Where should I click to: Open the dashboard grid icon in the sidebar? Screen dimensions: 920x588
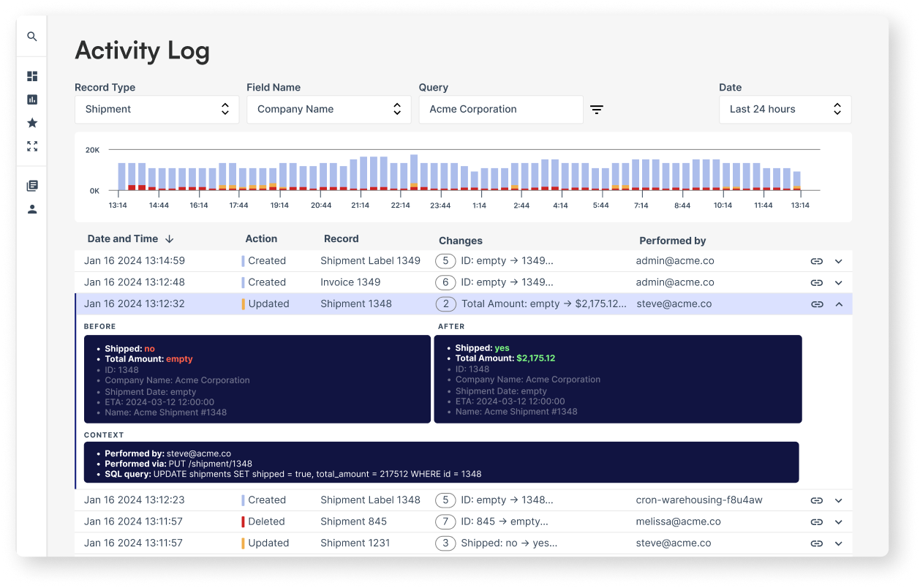tap(32, 76)
